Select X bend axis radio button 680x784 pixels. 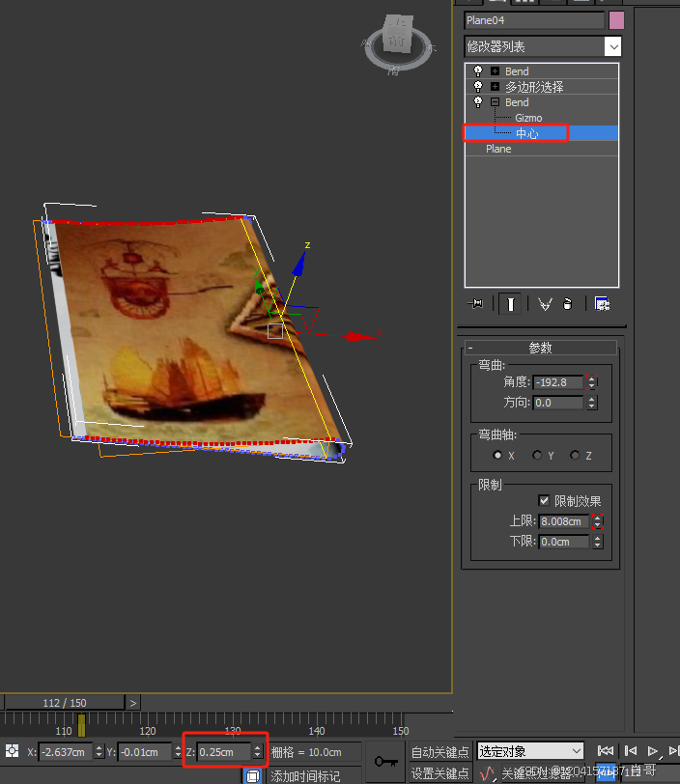[x=497, y=455]
